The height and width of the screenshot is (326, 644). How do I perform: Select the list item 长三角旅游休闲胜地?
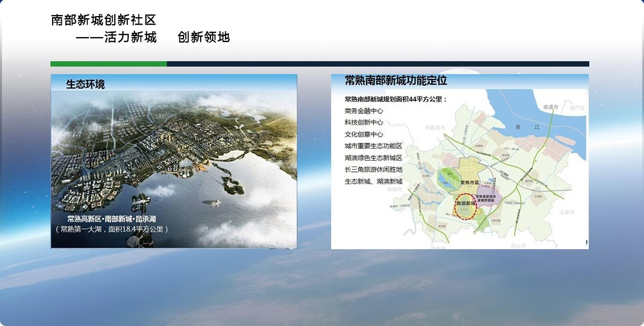point(373,170)
